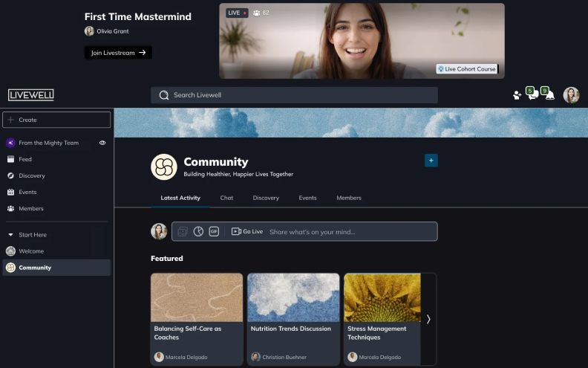Click next arrow on Featured carousel
This screenshot has width=588, height=368.
[428, 319]
